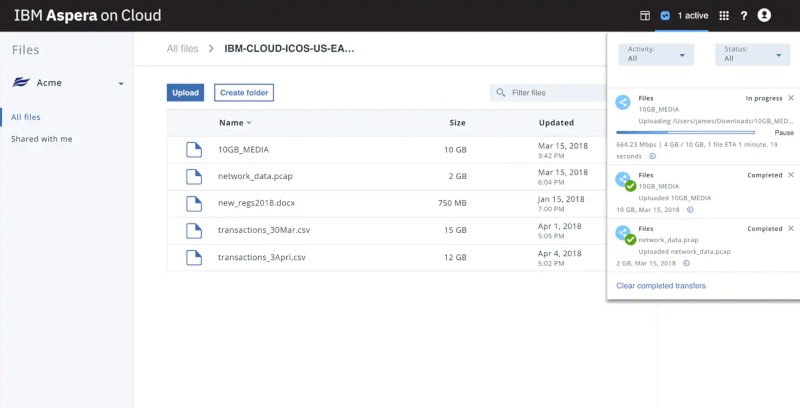Click the file icon for transactions_30Mar.csv
This screenshot has height=408, width=800.
pos(194,231)
